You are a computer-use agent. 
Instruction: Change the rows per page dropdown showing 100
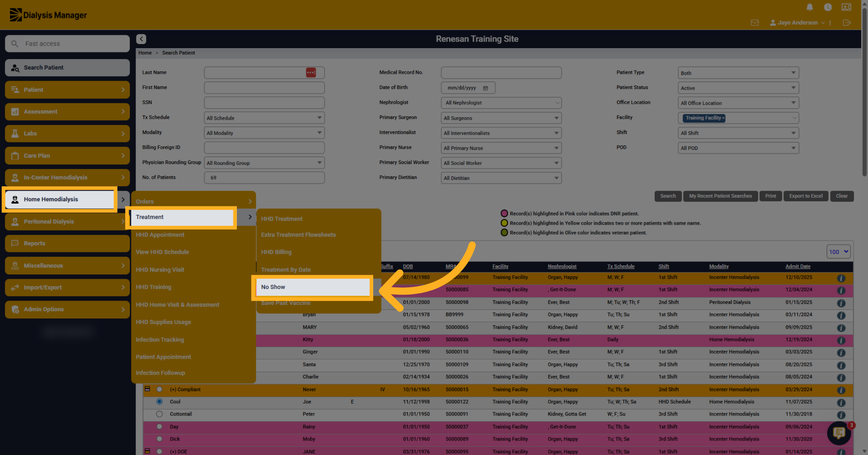[838, 252]
